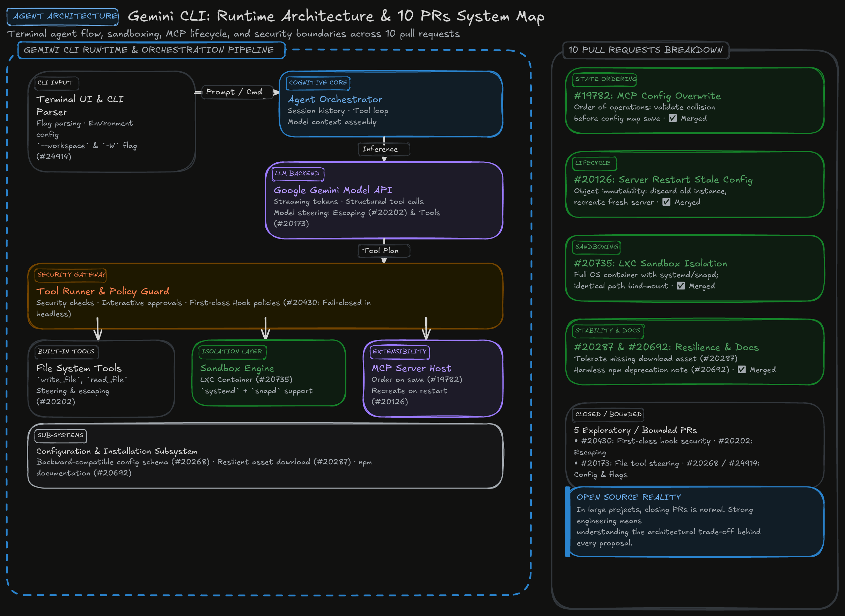The height and width of the screenshot is (616, 845).
Task: Select the SUB-SYSTEMS tag
Action: [x=61, y=435]
